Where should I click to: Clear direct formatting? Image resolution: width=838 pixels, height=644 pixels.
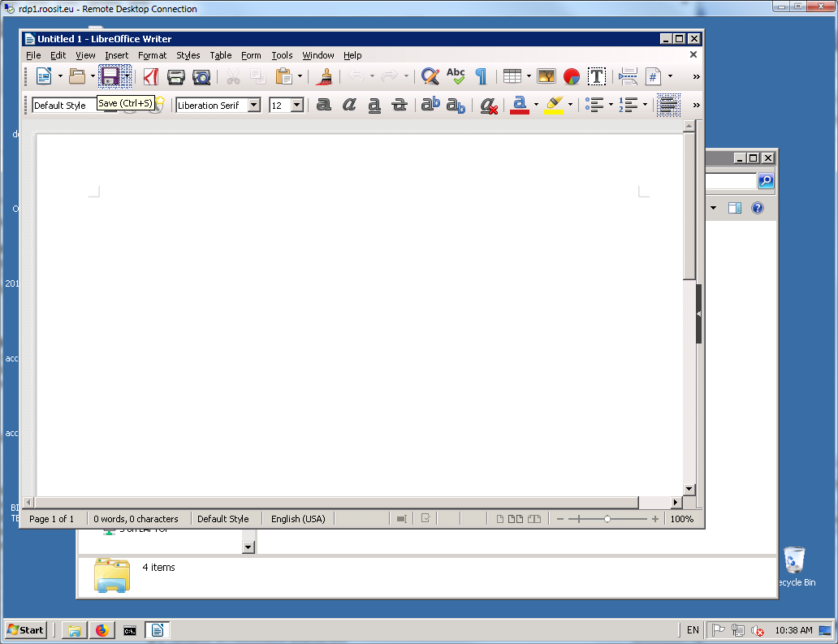[x=489, y=106]
